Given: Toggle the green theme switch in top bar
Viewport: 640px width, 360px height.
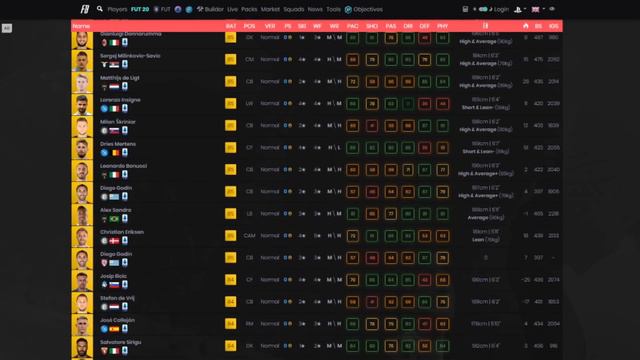Looking at the screenshot, I should tap(483, 9).
